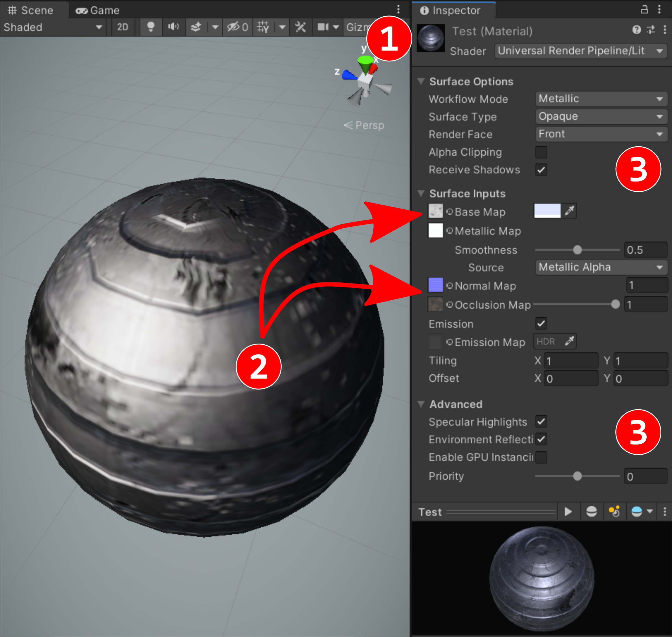Open the tools wrench icon
Viewport: 672px width, 637px height.
[x=300, y=27]
